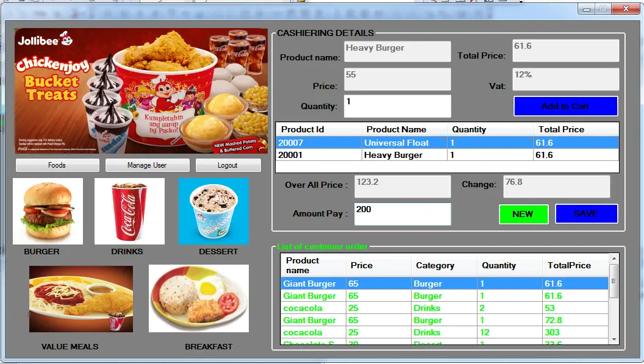Select cart row 20001 Heavy Burger

(447, 155)
